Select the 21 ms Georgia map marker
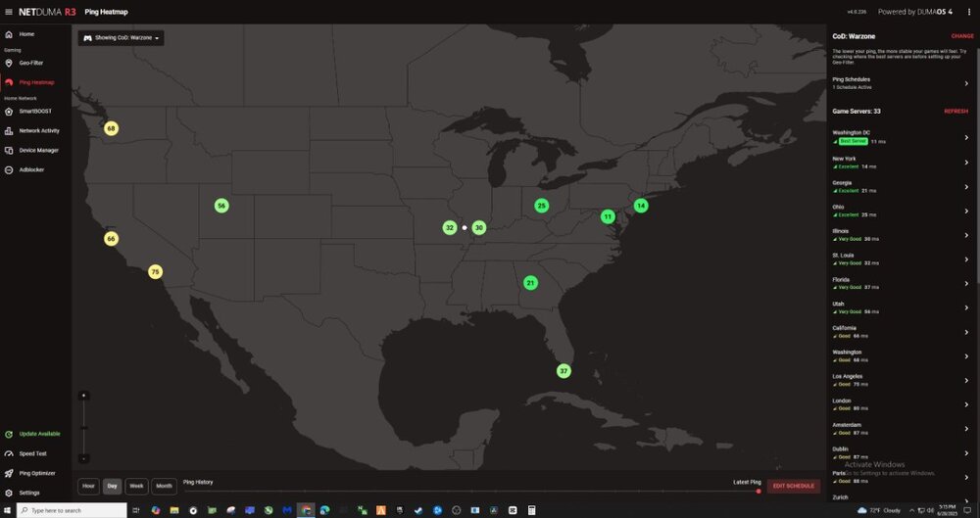This screenshot has width=980, height=518. 530,283
